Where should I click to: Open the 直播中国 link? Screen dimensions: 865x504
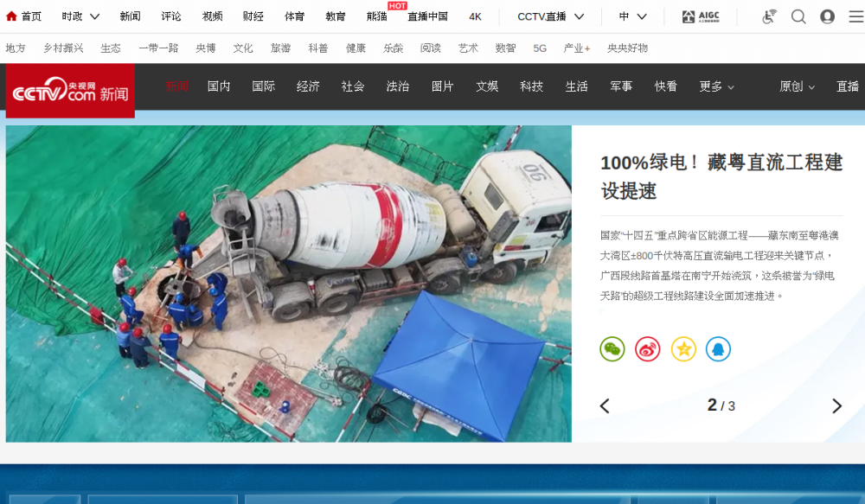point(427,16)
